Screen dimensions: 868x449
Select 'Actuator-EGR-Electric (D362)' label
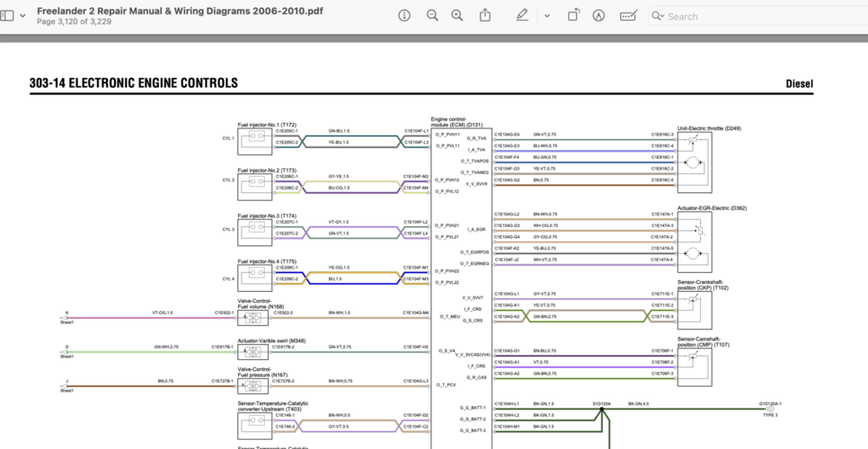(x=712, y=208)
